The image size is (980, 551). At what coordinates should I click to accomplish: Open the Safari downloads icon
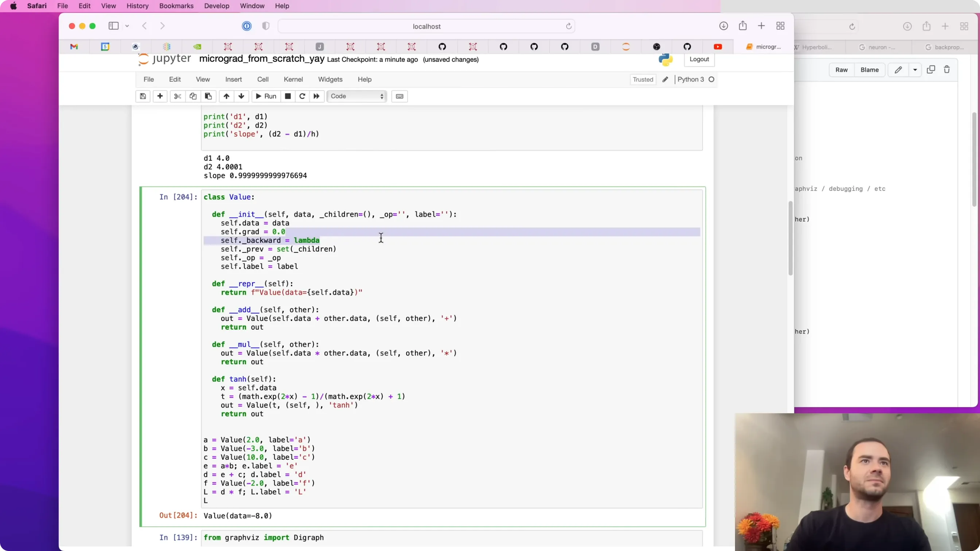(724, 26)
